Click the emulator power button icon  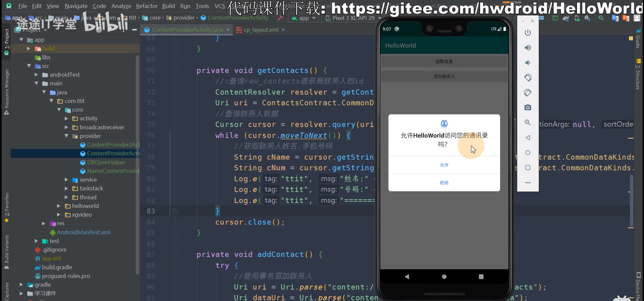coord(528,33)
